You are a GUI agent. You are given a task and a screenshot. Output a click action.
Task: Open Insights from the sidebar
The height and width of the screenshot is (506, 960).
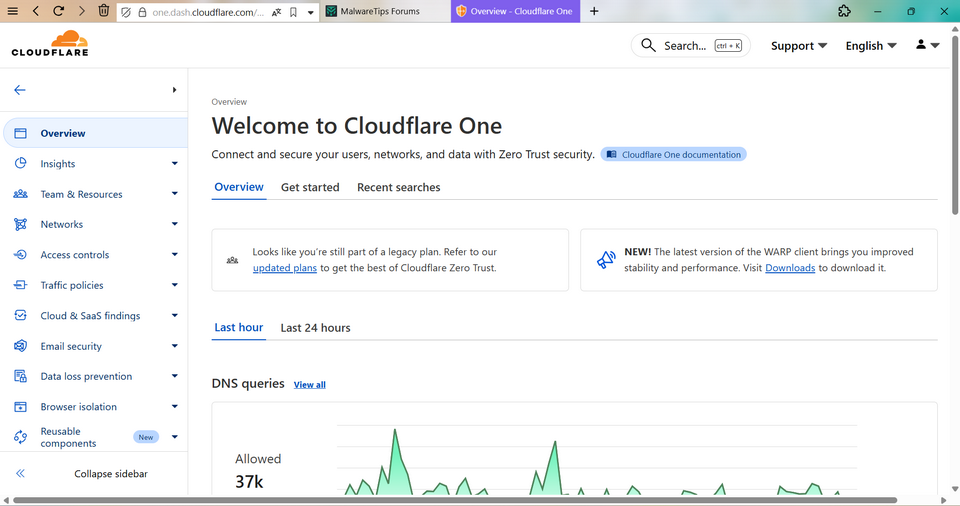(x=58, y=164)
